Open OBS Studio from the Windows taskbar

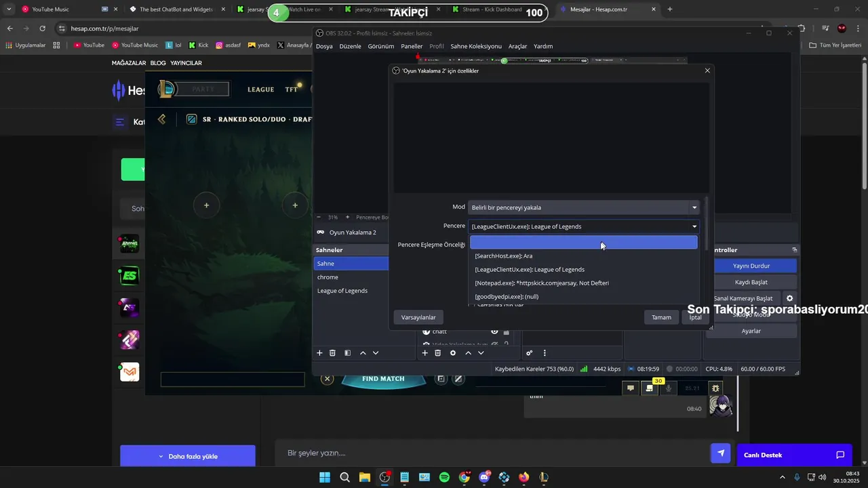[x=384, y=477]
